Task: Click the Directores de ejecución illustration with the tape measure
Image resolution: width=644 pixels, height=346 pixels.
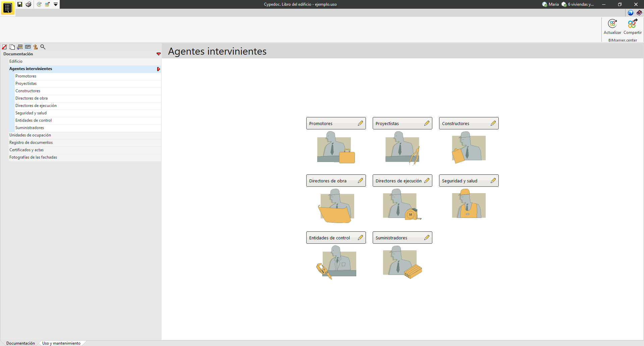Action: [x=402, y=205]
